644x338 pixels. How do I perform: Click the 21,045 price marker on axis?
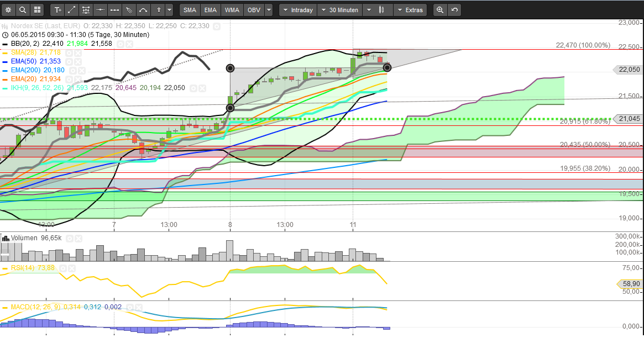tap(627, 119)
